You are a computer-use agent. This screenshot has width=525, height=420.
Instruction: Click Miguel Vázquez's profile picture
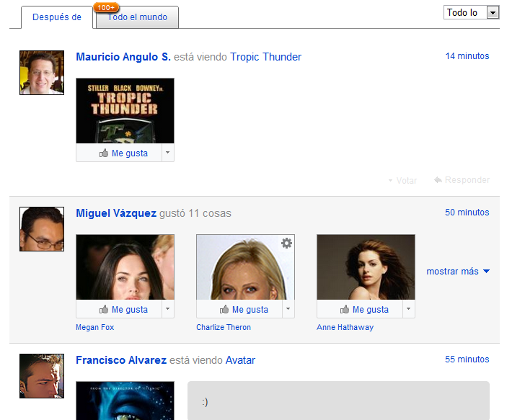[x=42, y=229]
